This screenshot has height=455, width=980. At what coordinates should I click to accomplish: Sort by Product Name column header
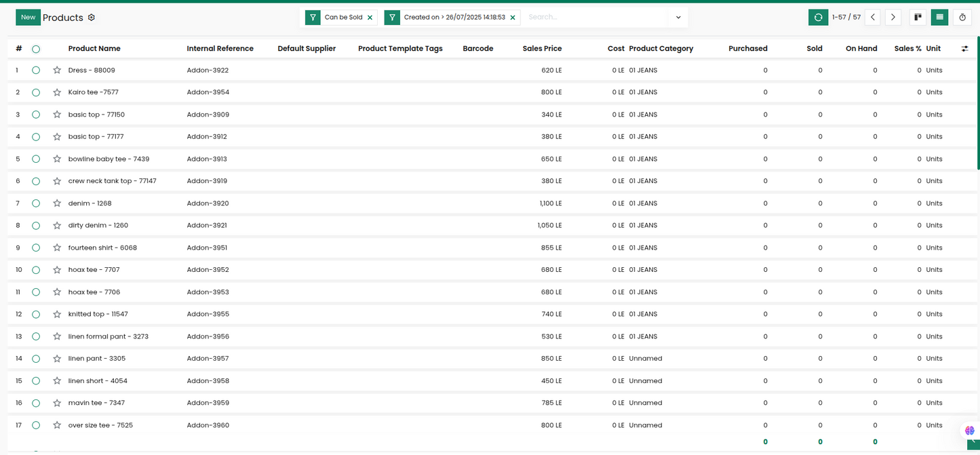tap(94, 49)
